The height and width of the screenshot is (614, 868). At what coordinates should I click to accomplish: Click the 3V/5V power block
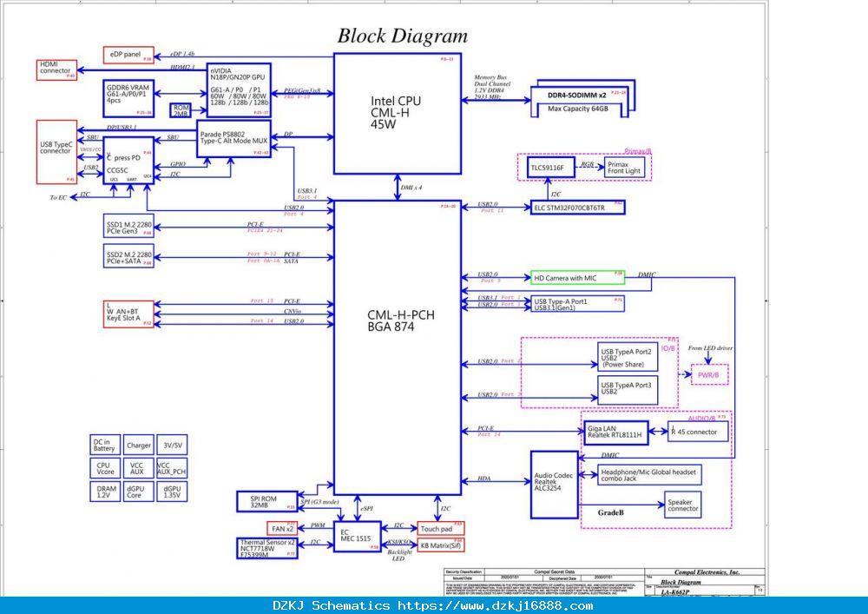pos(172,446)
